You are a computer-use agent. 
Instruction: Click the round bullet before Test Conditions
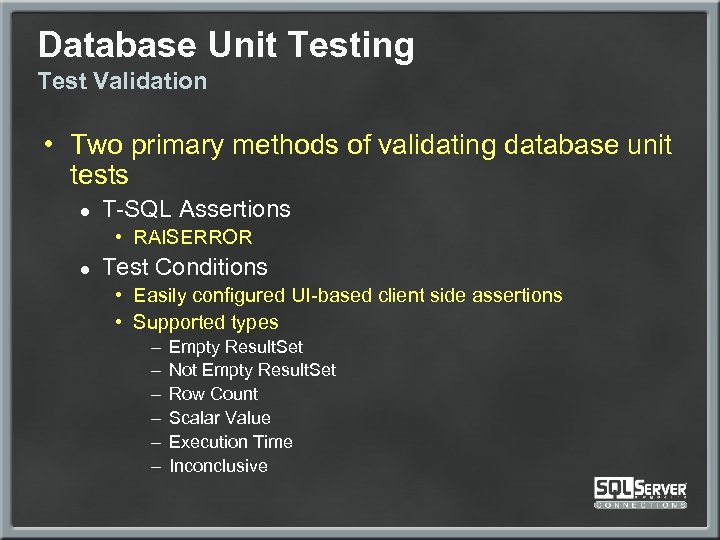click(x=86, y=269)
